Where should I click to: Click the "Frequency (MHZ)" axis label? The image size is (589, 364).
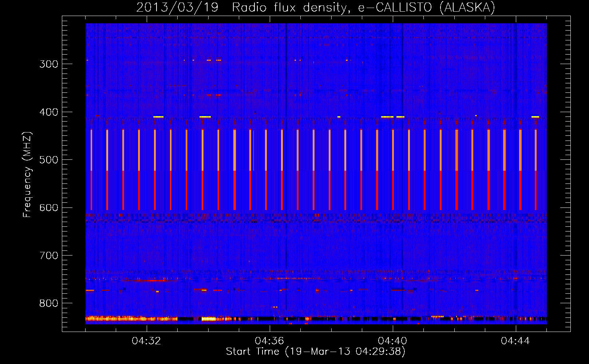[x=27, y=174]
